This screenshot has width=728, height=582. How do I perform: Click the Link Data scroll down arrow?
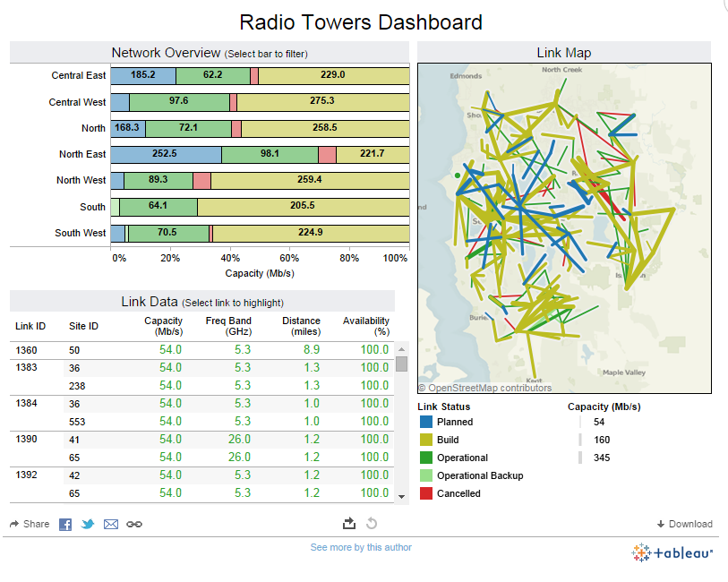point(401,497)
